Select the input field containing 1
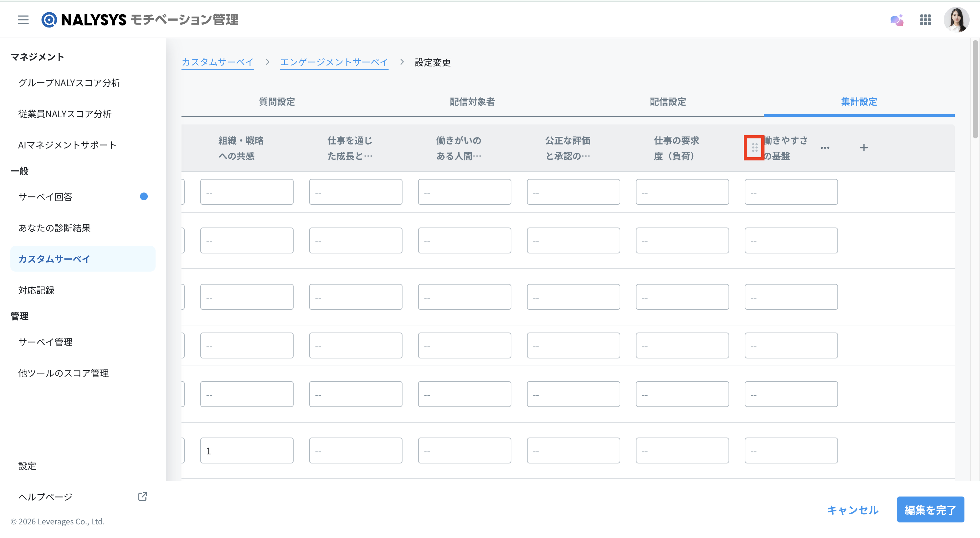980x538 pixels. click(x=247, y=450)
